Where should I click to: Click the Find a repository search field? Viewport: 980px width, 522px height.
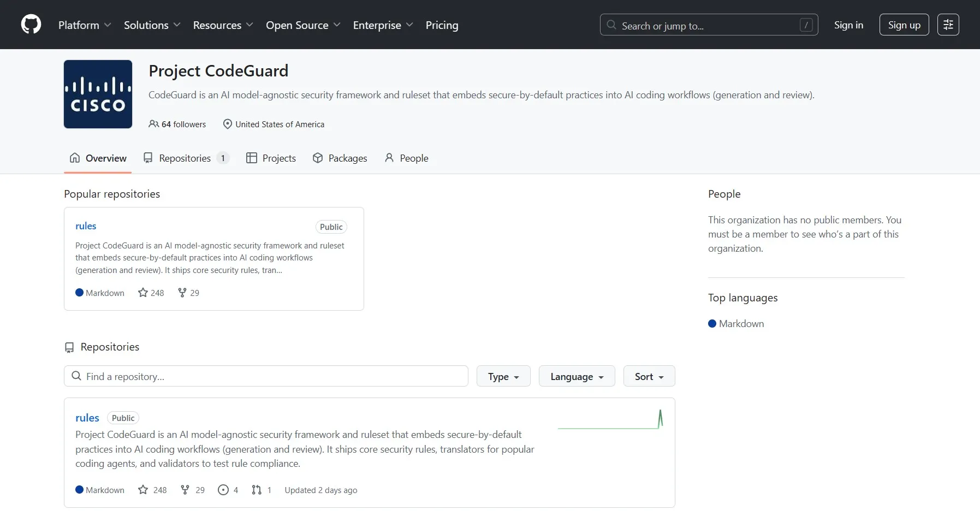[266, 376]
